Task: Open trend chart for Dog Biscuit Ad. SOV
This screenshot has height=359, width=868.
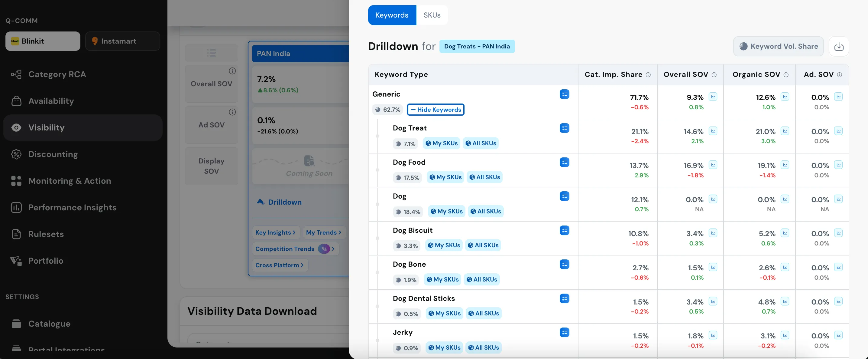Action: pos(838,233)
